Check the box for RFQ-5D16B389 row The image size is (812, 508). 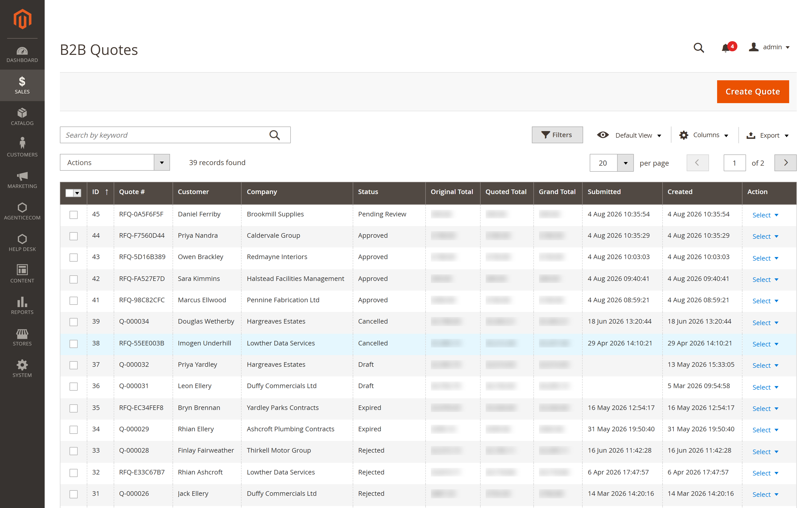click(x=74, y=258)
